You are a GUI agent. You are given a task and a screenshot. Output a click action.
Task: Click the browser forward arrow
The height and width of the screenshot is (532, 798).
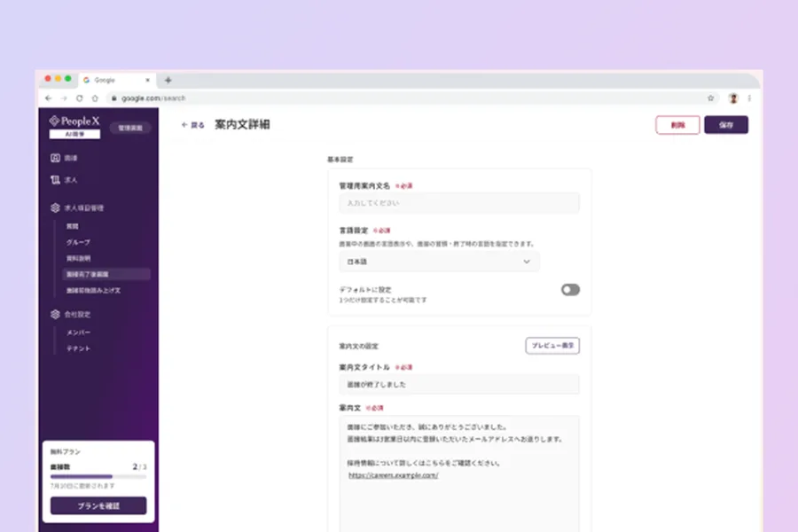[x=64, y=98]
